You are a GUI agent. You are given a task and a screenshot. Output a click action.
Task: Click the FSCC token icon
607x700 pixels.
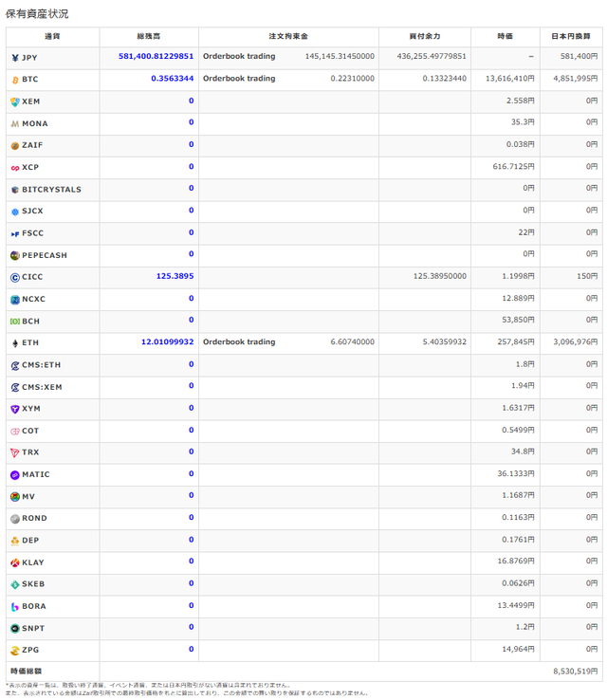coord(15,233)
